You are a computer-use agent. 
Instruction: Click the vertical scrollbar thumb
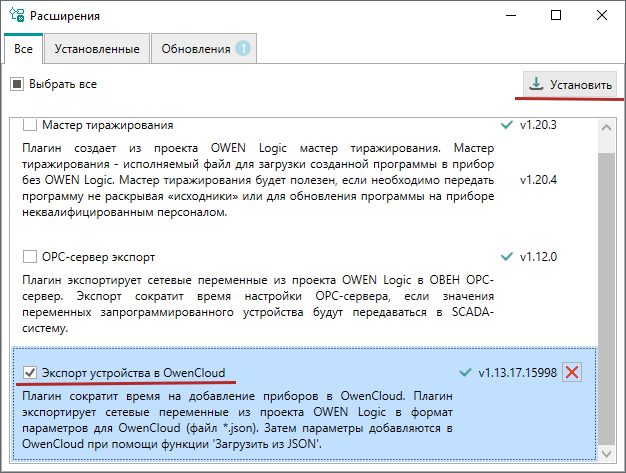click(606, 300)
